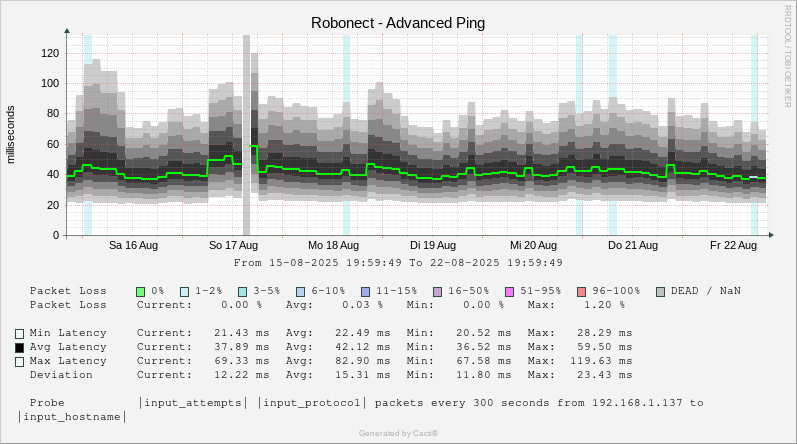Image resolution: width=797 pixels, height=444 pixels.
Task: Click the grey DEAD gap bar on 17 Aug
Action: [x=246, y=135]
